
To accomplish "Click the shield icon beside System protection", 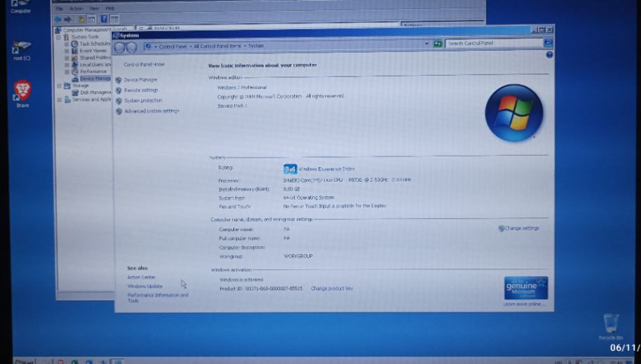I will pos(118,100).
